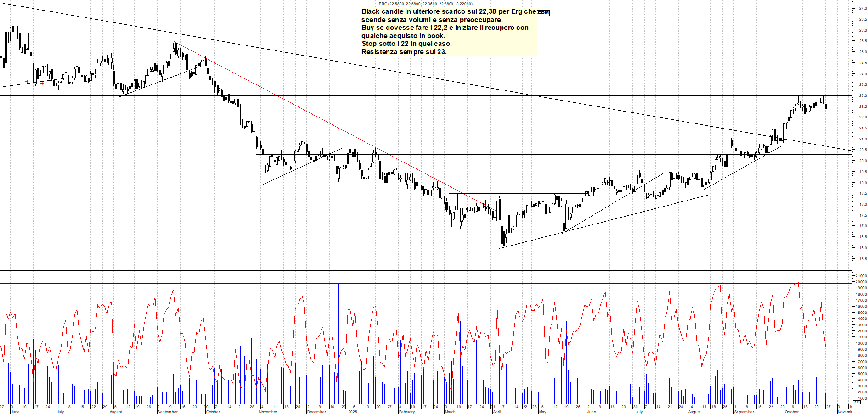Click the COM logo badge beside the note
The width and height of the screenshot is (868, 414).
[x=544, y=12]
